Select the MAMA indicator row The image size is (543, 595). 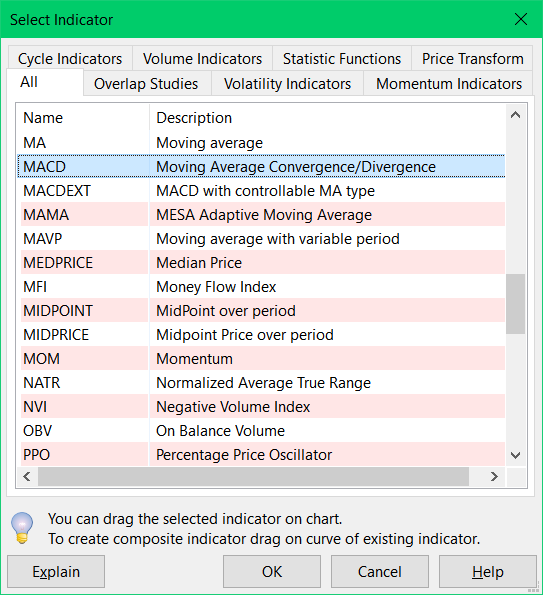click(x=261, y=214)
